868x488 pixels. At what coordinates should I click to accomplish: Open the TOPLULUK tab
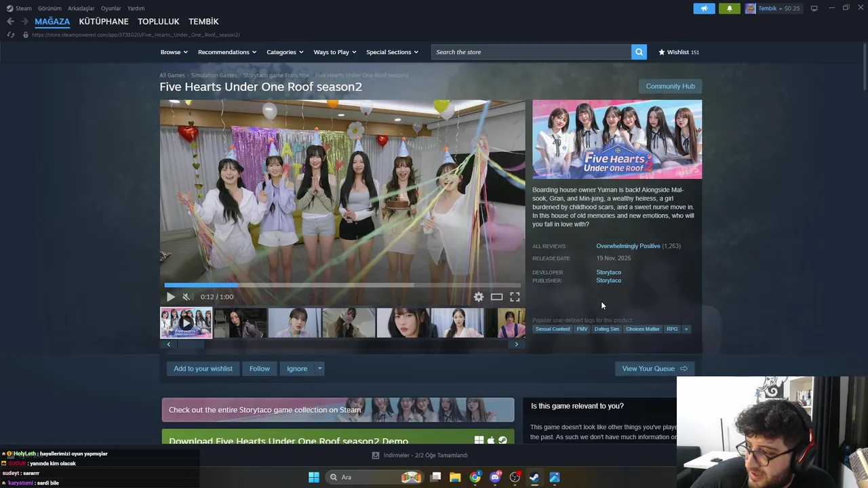(159, 22)
